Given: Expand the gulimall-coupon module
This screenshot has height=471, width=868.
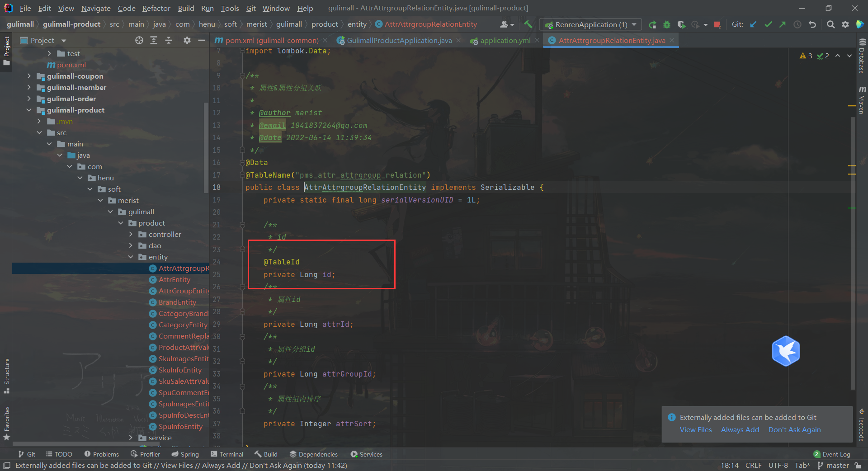Looking at the screenshot, I should (29, 76).
